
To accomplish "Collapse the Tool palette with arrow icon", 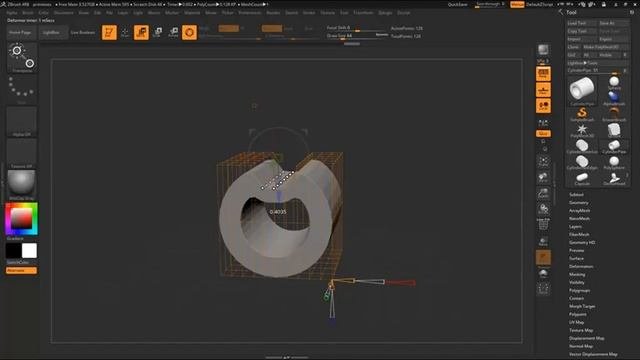I will tap(560, 13).
